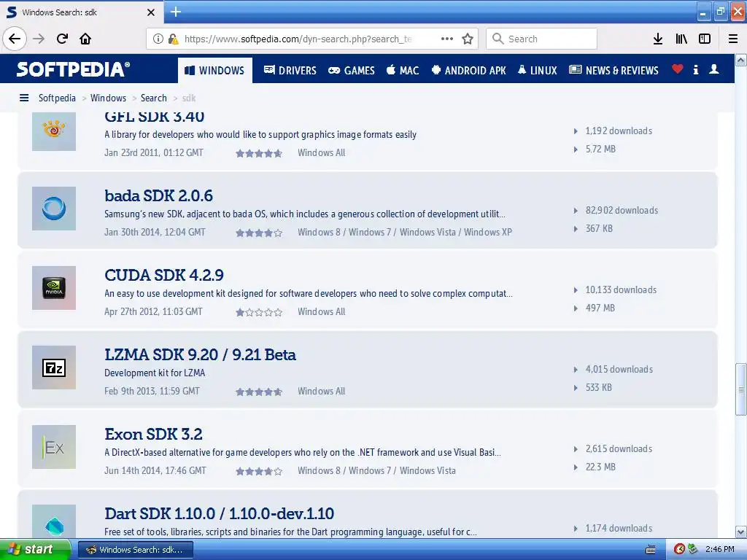Open the bada SDK 2.0.6 link

coord(158,195)
